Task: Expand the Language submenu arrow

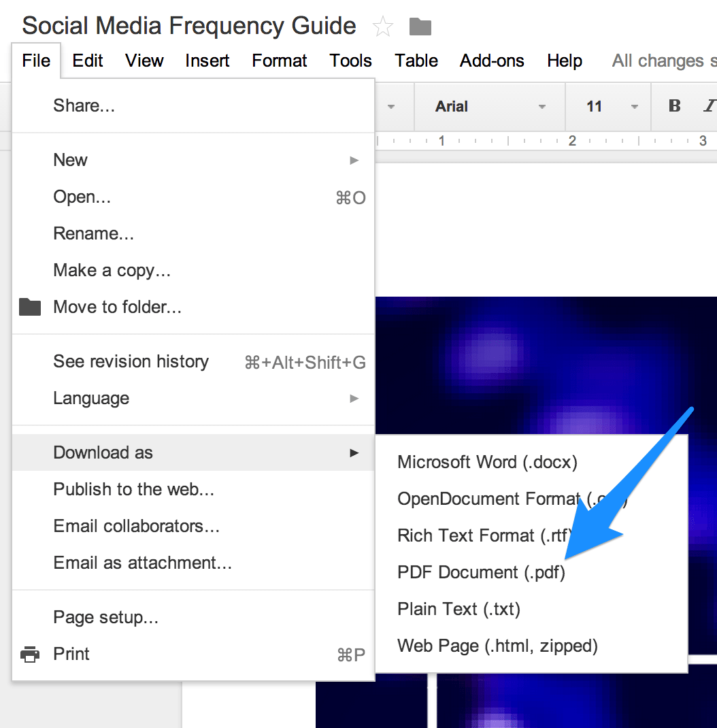Action: coord(353,399)
